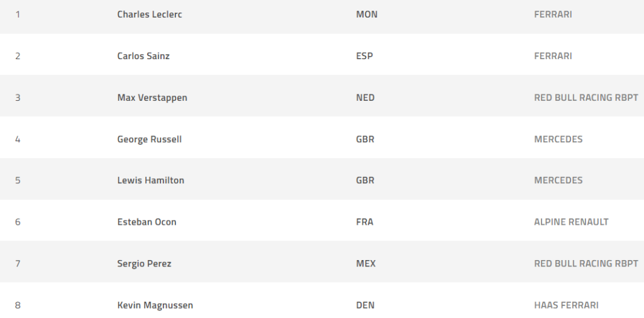
Task: Select ALPINE RENAULT team name
Action: pos(571,222)
